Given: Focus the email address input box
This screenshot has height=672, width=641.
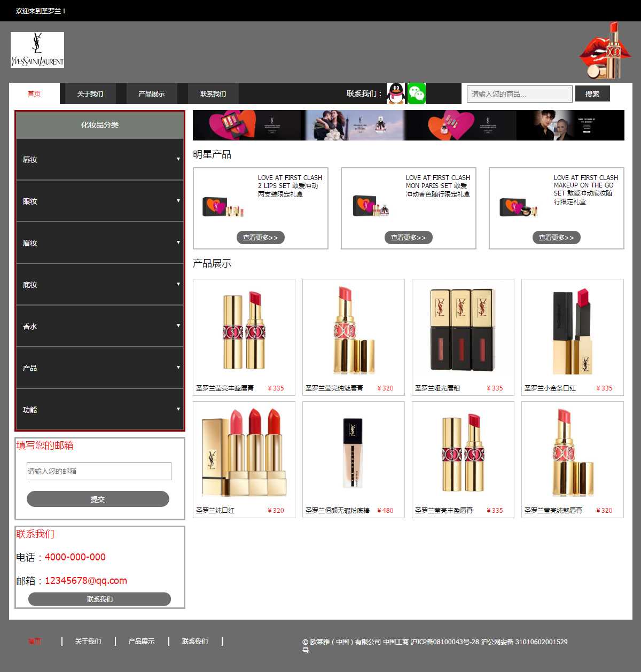Looking at the screenshot, I should click(x=99, y=471).
